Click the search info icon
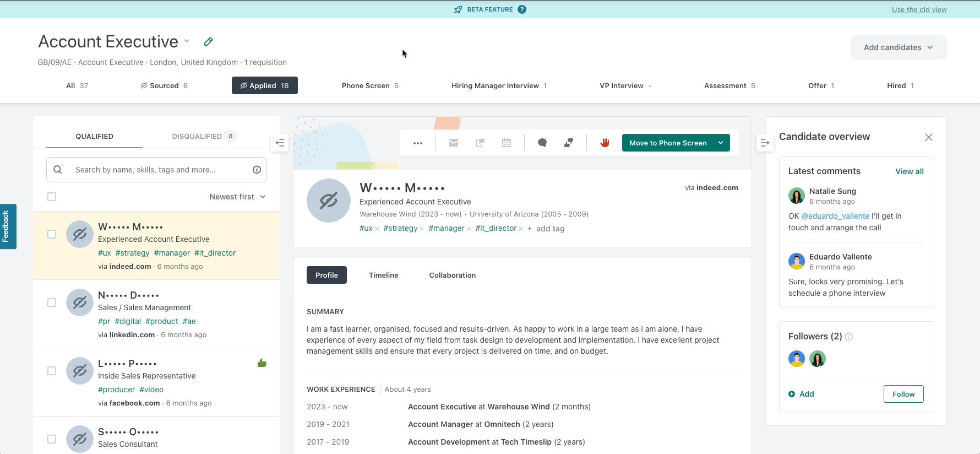Viewport: 980px width, 454px height. pos(257,170)
